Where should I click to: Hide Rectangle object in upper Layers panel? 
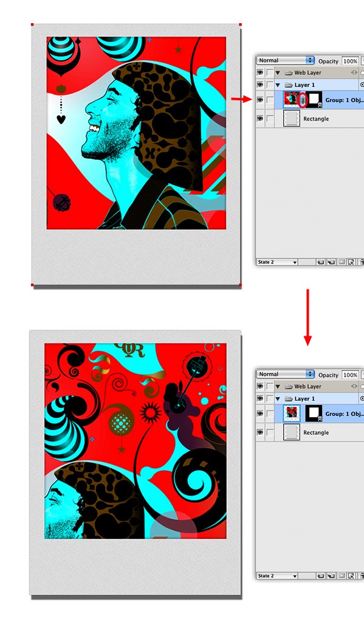coord(260,119)
